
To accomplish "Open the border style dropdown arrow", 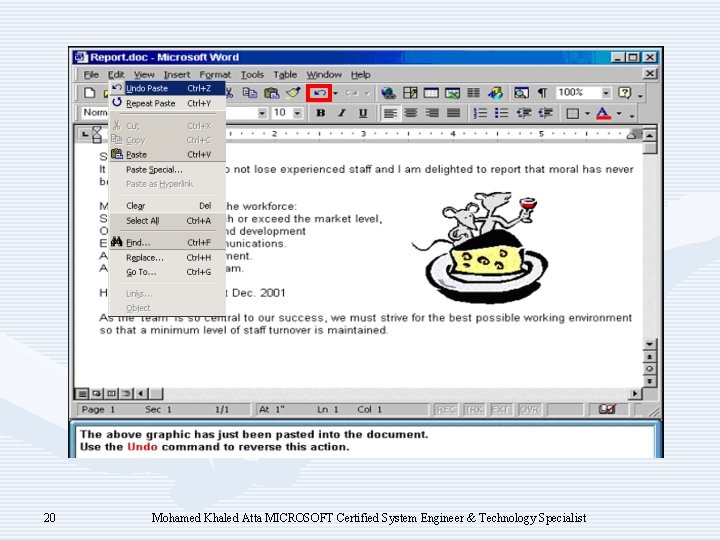I will (x=587, y=113).
